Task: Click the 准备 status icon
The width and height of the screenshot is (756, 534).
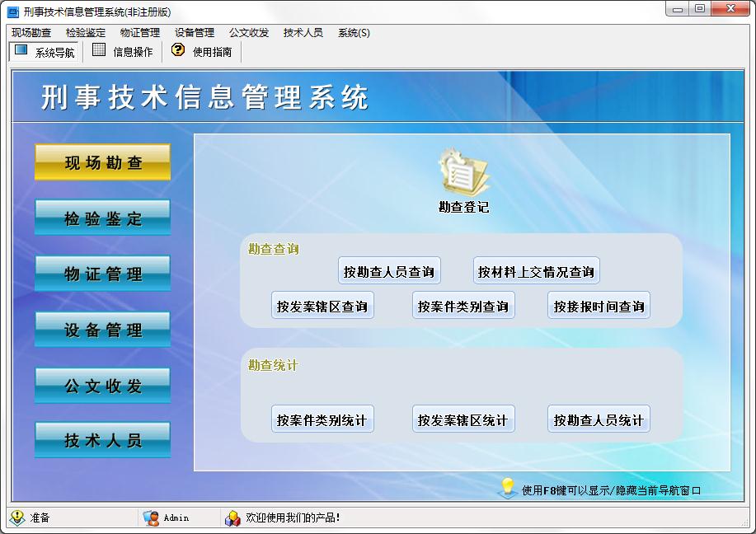Action: (x=17, y=518)
